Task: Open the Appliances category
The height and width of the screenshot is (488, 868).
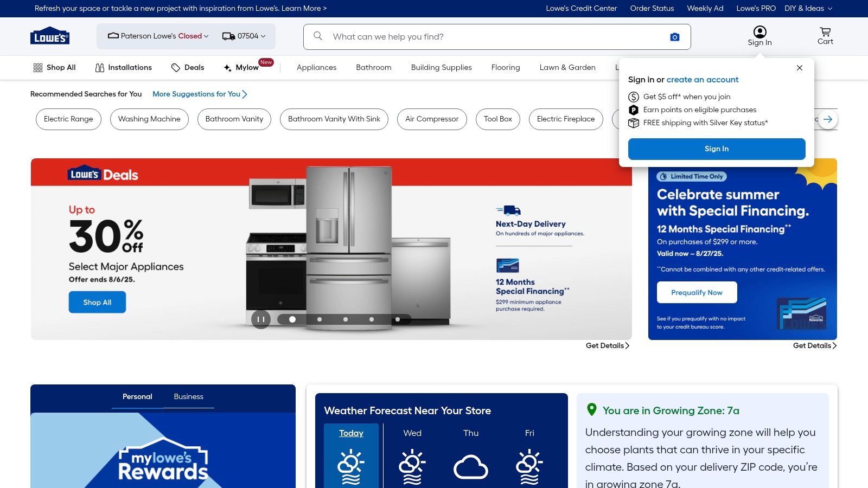Action: click(316, 67)
